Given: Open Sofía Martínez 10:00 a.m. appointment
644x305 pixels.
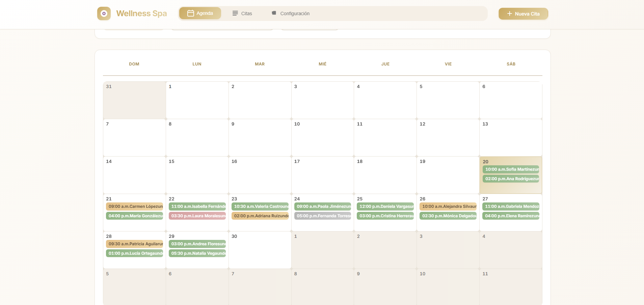Looking at the screenshot, I should pos(511,169).
